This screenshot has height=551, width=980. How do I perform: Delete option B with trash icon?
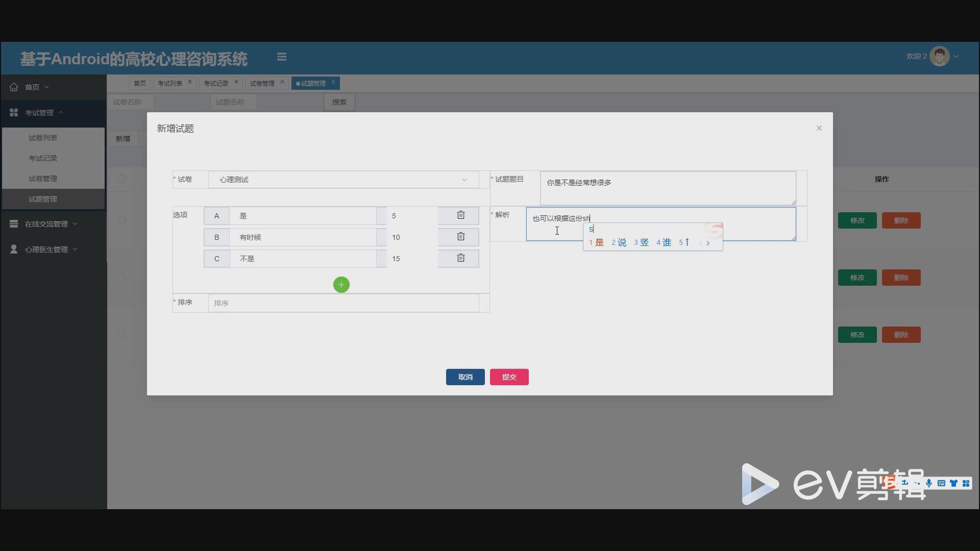460,237
